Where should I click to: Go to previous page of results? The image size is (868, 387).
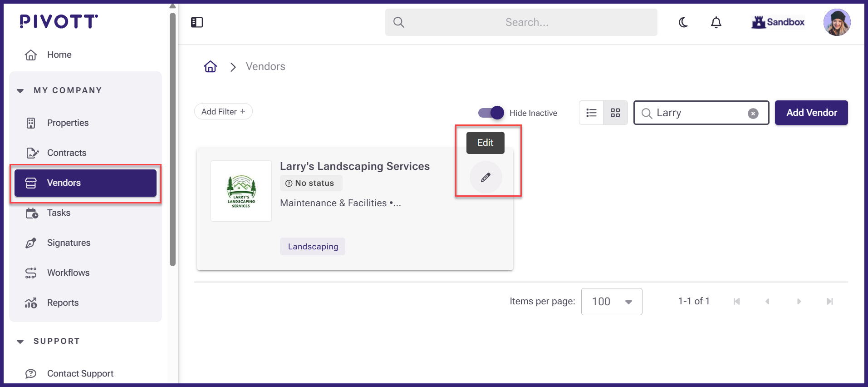[767, 302]
